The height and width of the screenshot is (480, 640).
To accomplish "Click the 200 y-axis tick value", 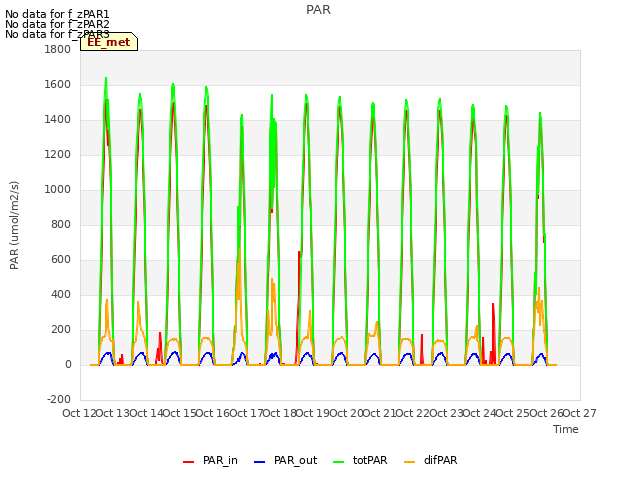I will (x=61, y=329).
